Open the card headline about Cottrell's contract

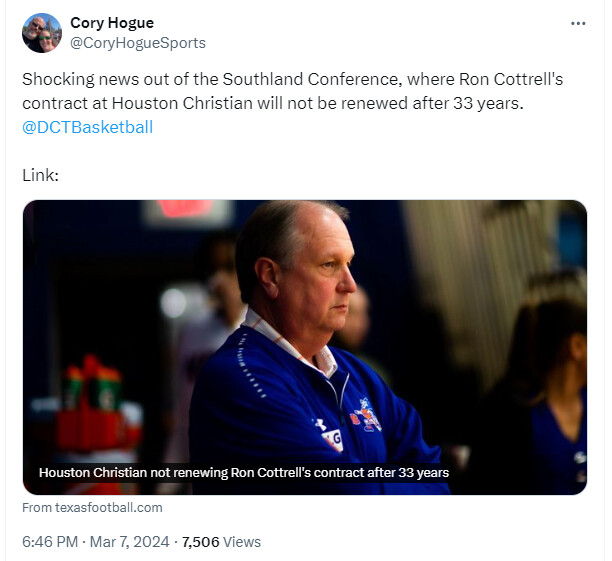coord(244,472)
